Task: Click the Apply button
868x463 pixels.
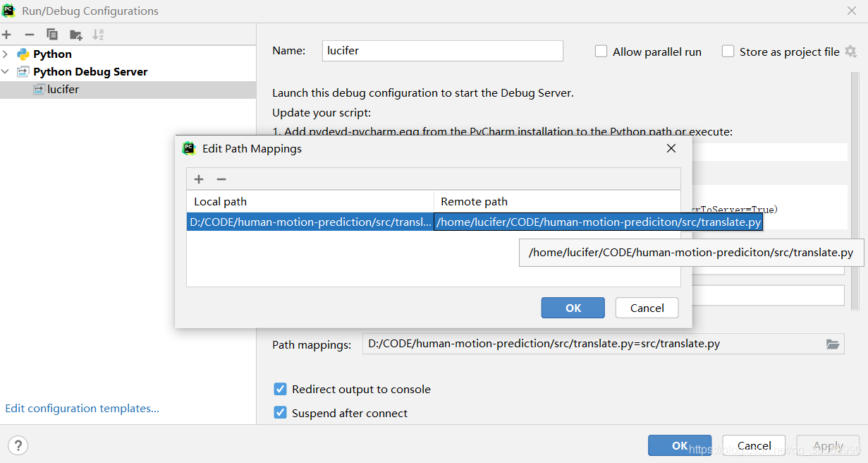Action: (827, 445)
